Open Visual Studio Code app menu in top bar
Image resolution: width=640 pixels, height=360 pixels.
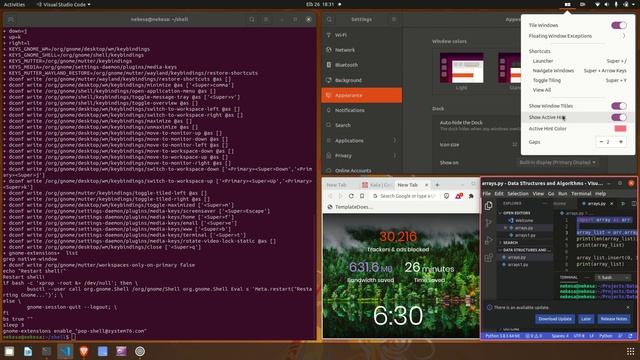pyautogui.click(x=63, y=4)
